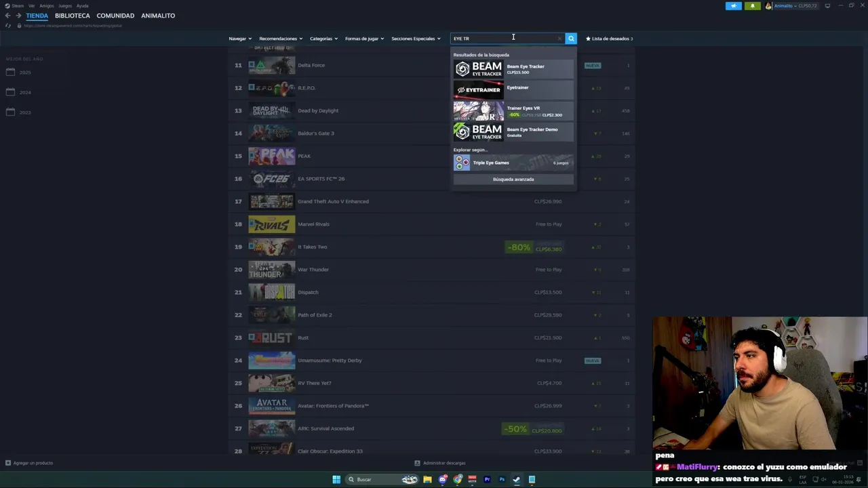Open the BIBLIOTECA tab
The width and height of the screenshot is (868, 488).
click(x=73, y=16)
